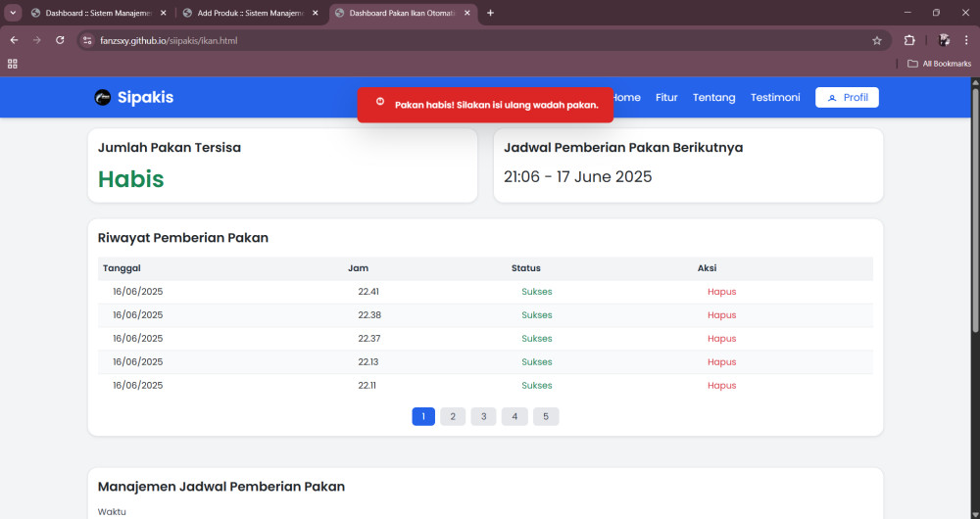
Task: Close the Dashboard Sistem Manajemen tab
Action: (163, 13)
